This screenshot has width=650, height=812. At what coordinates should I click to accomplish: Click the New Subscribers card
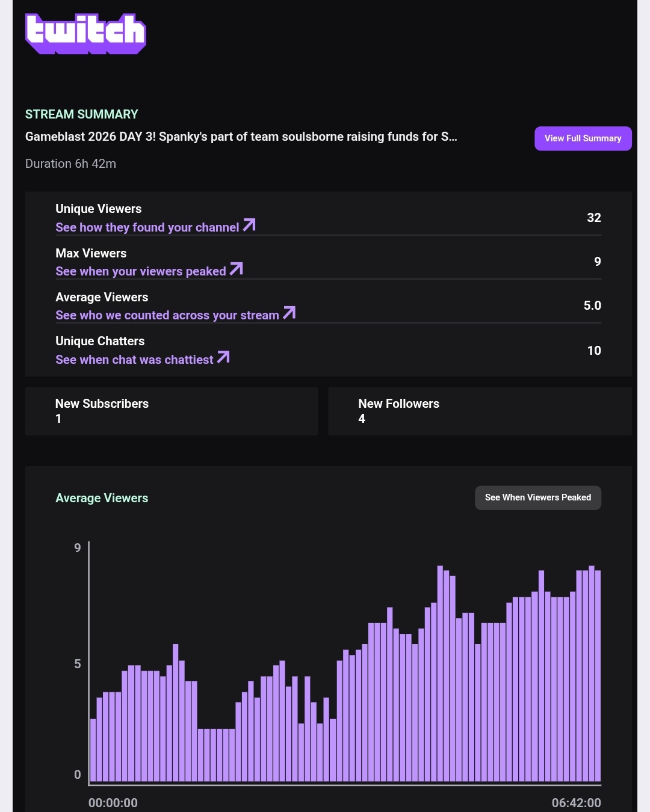[x=172, y=411]
